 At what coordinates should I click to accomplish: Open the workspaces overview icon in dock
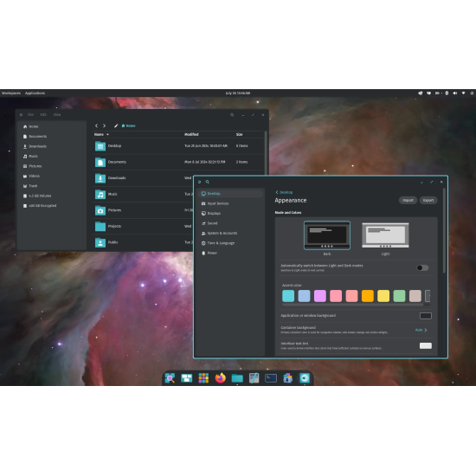click(x=186, y=378)
